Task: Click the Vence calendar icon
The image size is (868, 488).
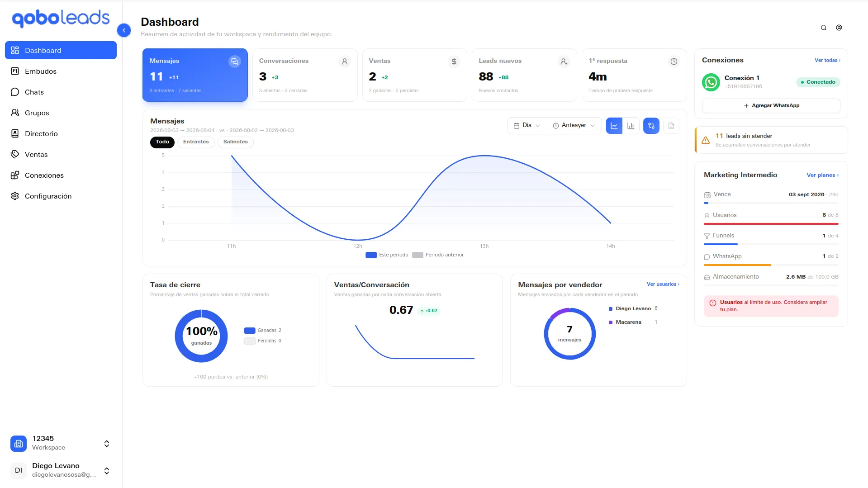Action: (x=707, y=195)
